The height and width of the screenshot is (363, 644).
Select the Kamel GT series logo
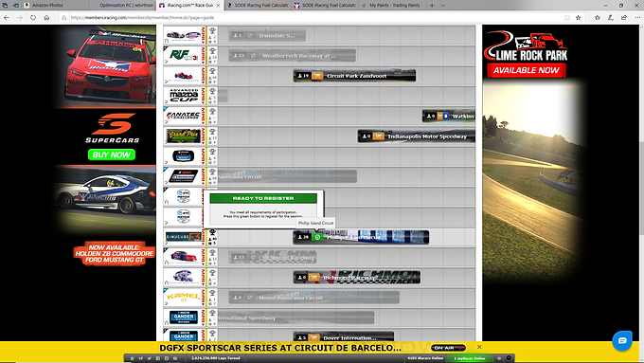184,297
